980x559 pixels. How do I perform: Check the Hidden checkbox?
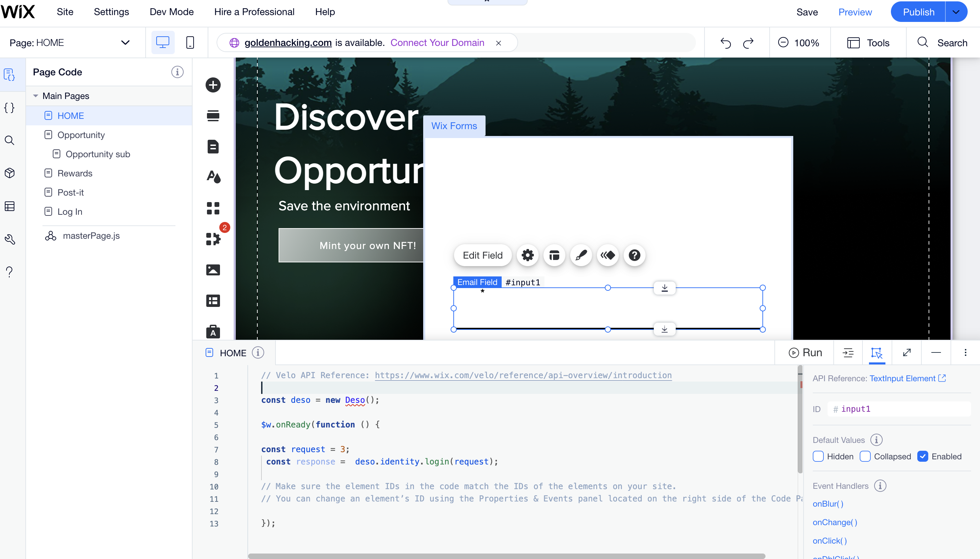point(818,457)
